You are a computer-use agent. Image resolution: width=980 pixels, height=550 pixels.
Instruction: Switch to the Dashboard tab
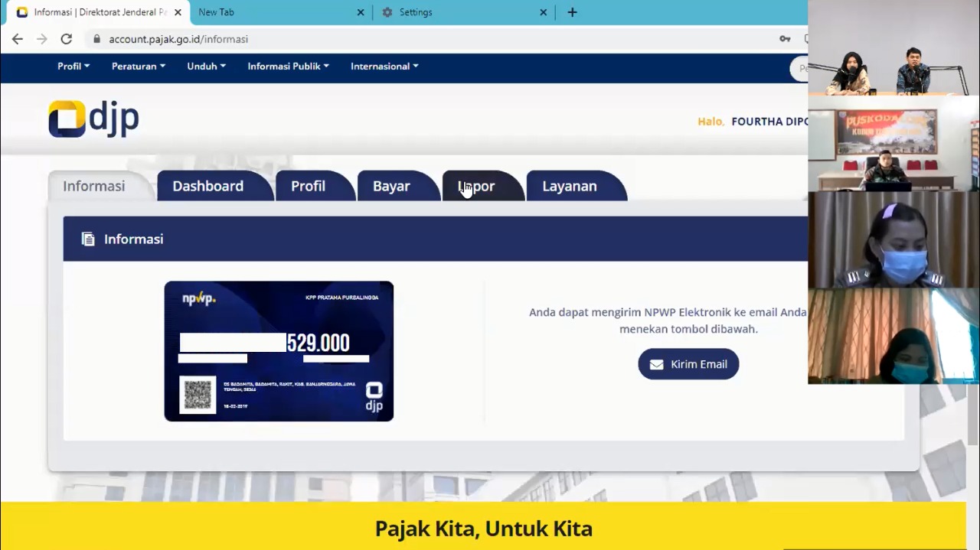click(x=208, y=186)
